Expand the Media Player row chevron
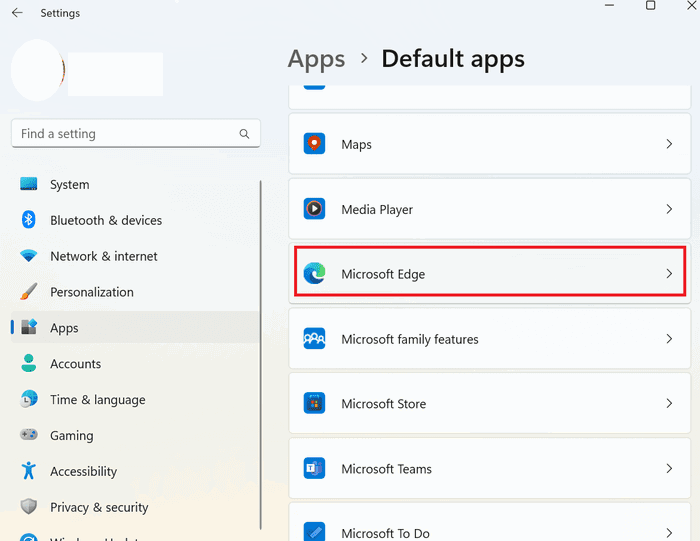The image size is (700, 541). pos(669,209)
